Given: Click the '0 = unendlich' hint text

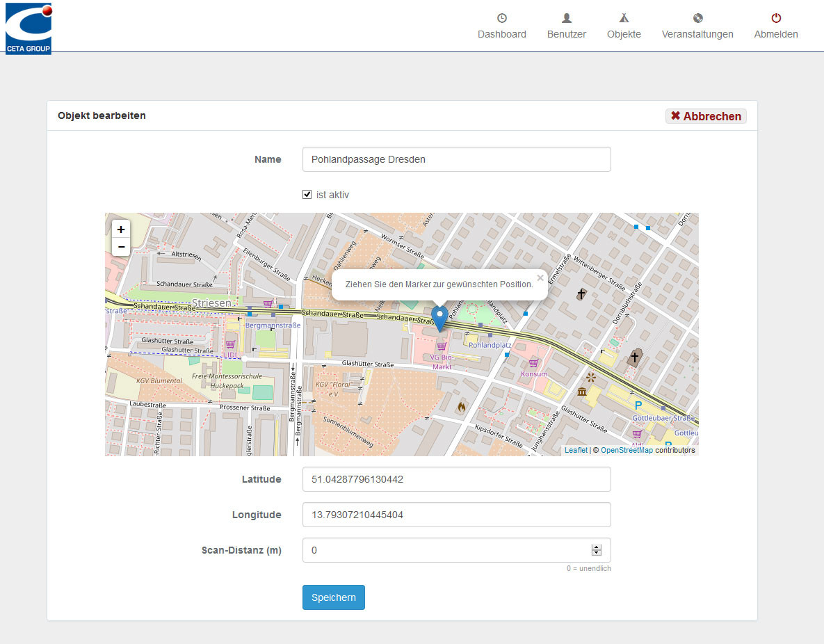Looking at the screenshot, I should 588,568.
